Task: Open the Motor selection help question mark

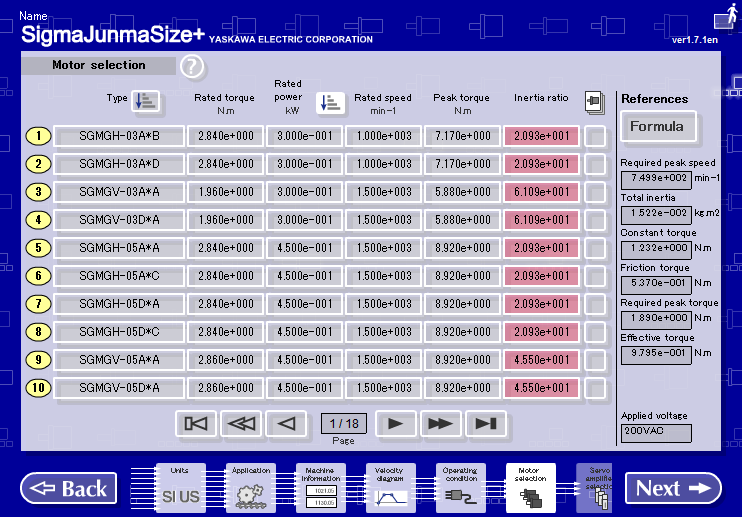Action: (x=192, y=67)
